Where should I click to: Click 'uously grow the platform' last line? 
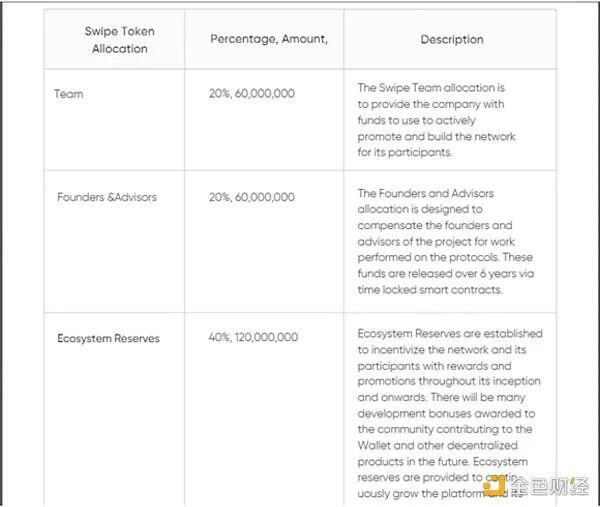[432, 493]
